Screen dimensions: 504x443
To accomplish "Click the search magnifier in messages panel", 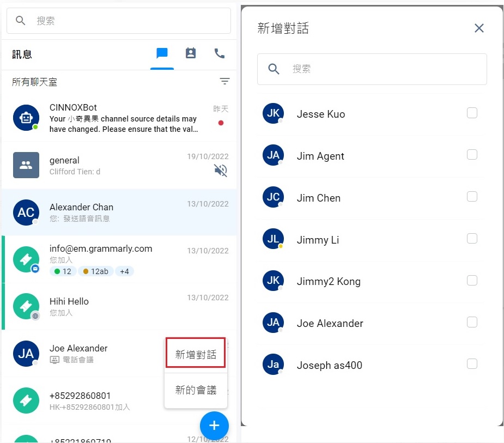I will [20, 21].
